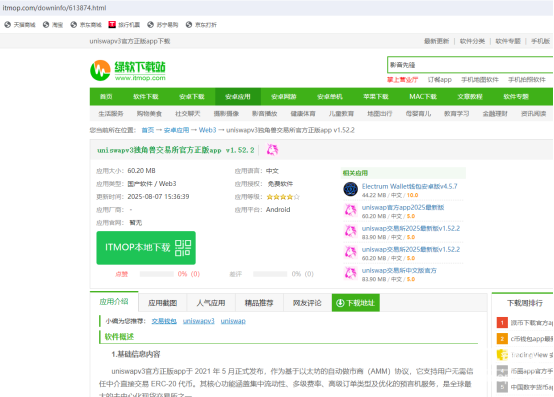The height and width of the screenshot is (397, 554).
Task: Click the 首页 breadcrumb link
Action: coord(148,130)
